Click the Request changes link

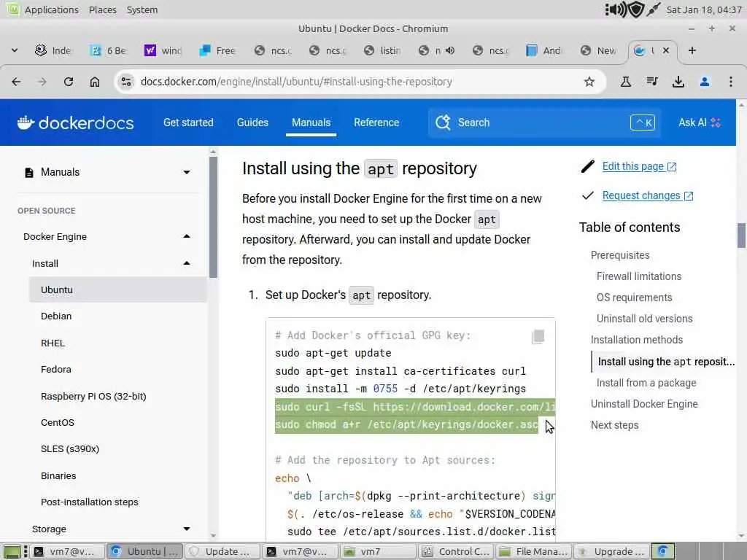click(648, 195)
